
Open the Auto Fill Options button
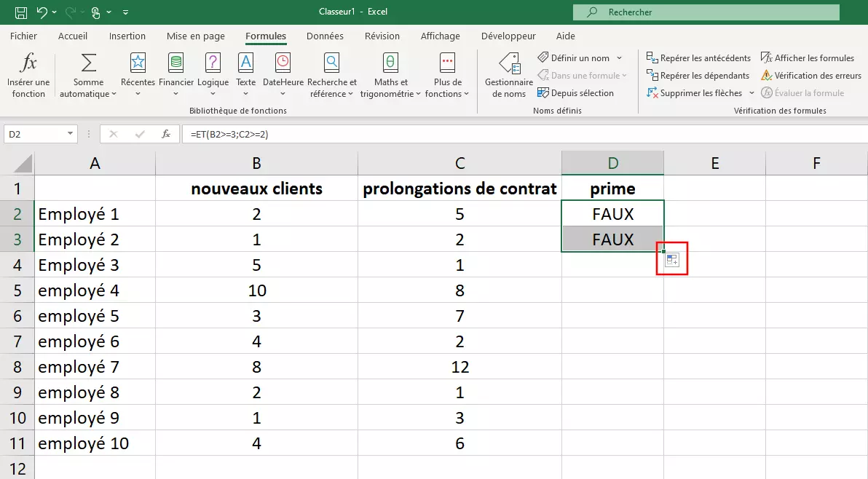(x=671, y=259)
